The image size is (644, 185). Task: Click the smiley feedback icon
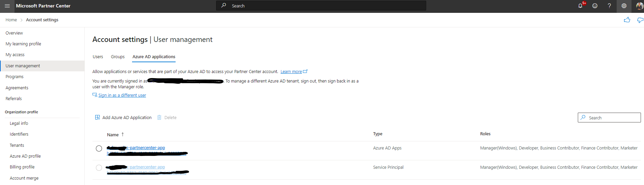595,6
